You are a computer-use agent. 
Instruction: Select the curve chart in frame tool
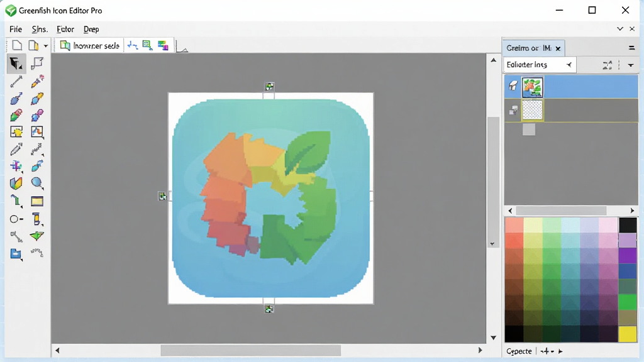(x=37, y=132)
